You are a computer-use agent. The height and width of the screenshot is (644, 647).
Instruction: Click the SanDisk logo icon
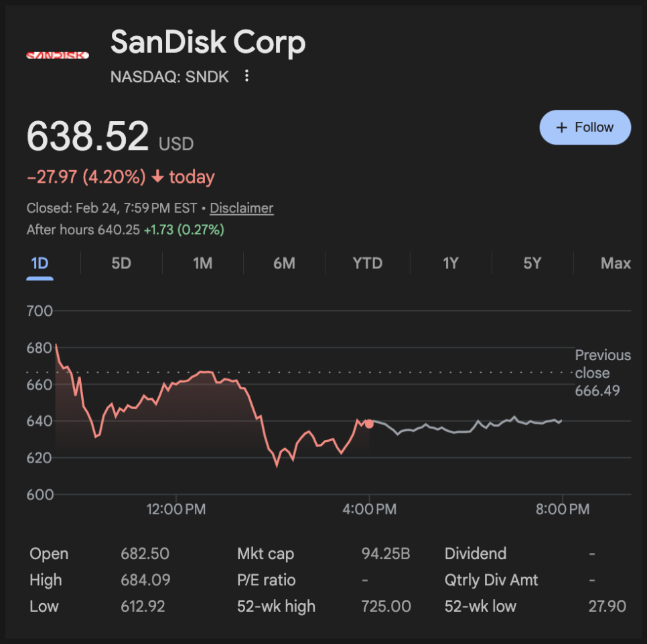(58, 55)
